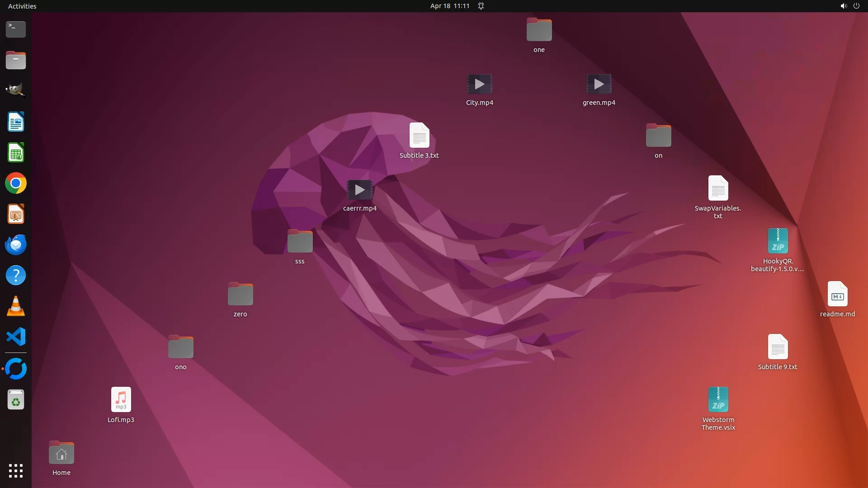Select the zero folder
The width and height of the screenshot is (868, 488).
[240, 295]
